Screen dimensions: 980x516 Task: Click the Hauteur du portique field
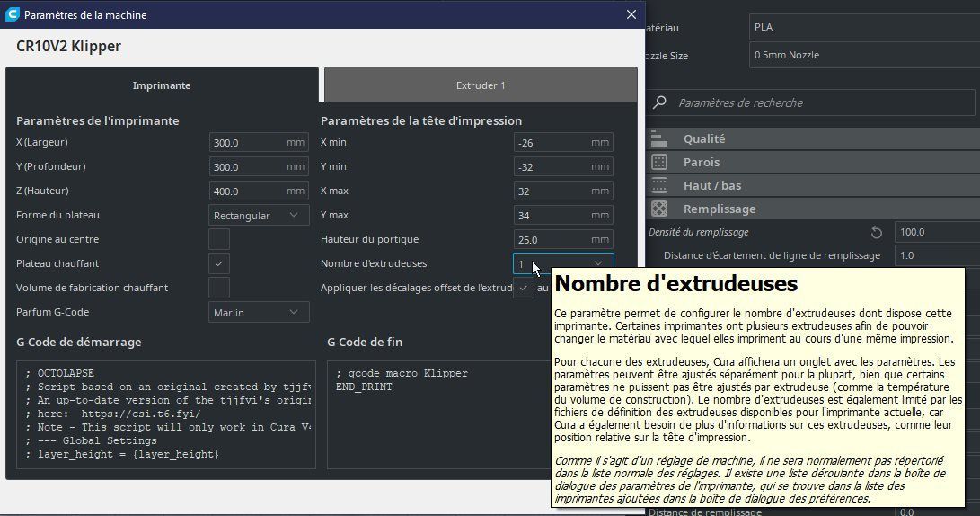click(563, 239)
